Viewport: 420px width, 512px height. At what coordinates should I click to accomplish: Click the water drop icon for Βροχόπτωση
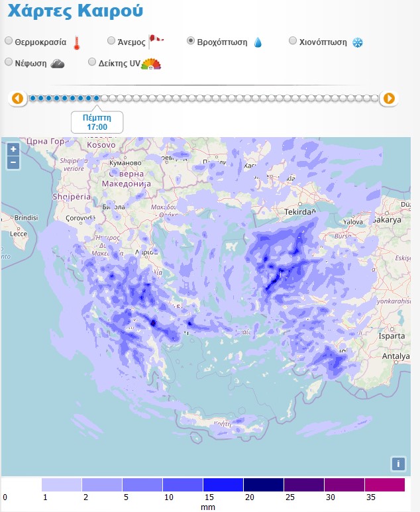coord(258,42)
